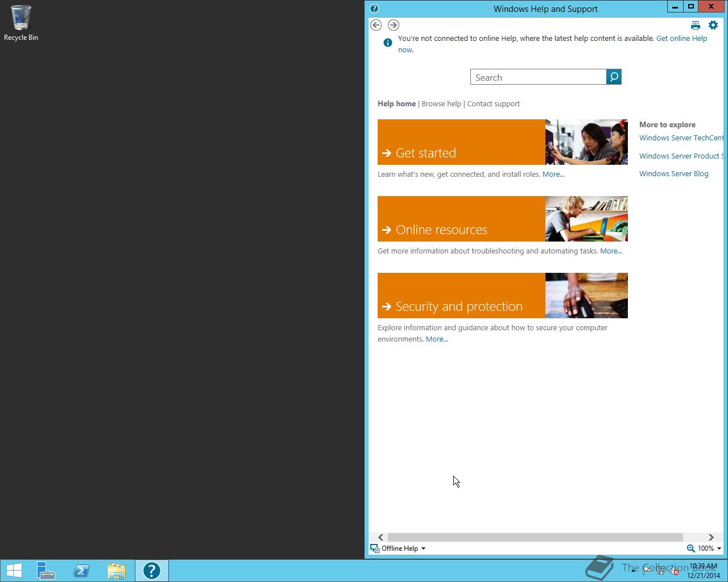Close the Windows Help and Support window

[712, 7]
